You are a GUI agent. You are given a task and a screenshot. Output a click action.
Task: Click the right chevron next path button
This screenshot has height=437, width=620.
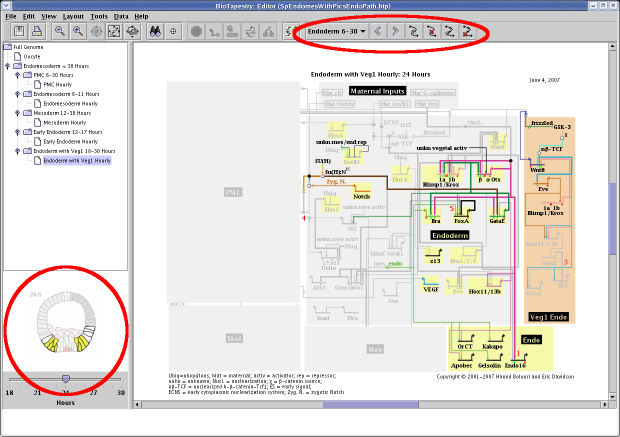[x=395, y=32]
